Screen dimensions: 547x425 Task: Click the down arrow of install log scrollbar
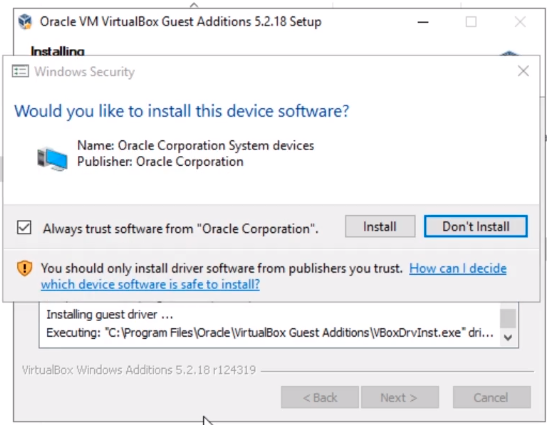click(508, 337)
